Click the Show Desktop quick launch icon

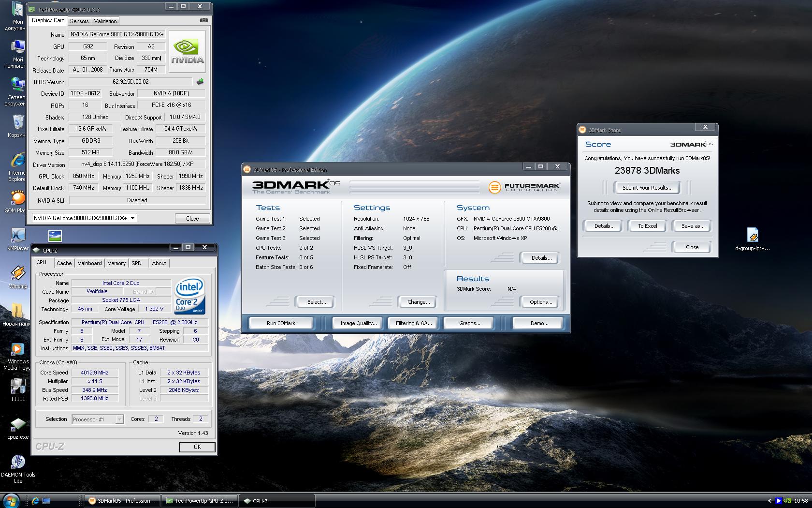(x=46, y=501)
